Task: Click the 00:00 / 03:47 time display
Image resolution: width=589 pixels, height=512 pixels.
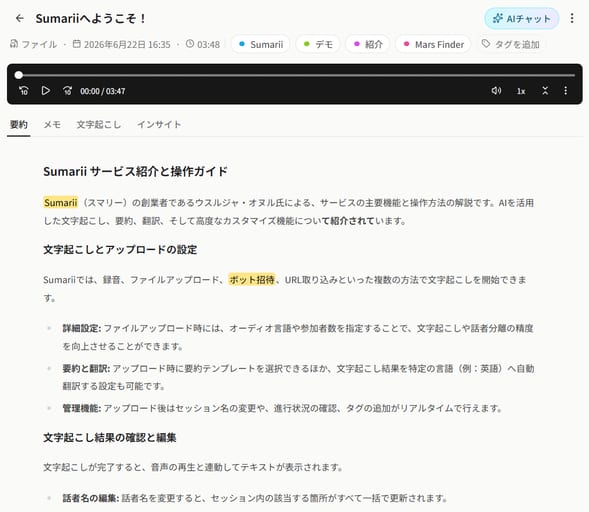Action: click(x=103, y=91)
